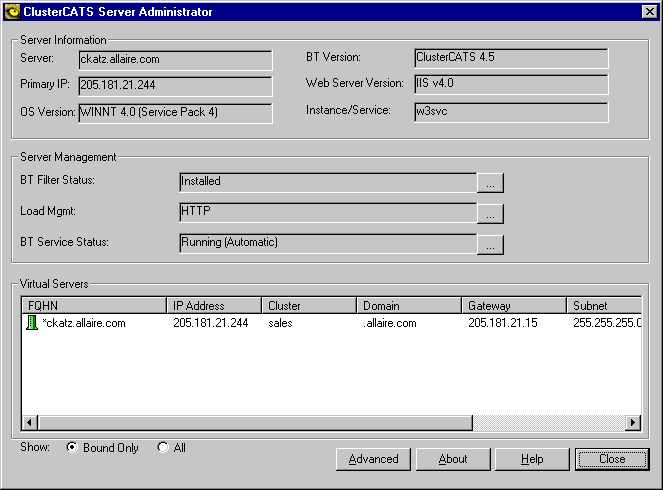Click the Advanced button
The width and height of the screenshot is (663, 490).
click(x=373, y=459)
